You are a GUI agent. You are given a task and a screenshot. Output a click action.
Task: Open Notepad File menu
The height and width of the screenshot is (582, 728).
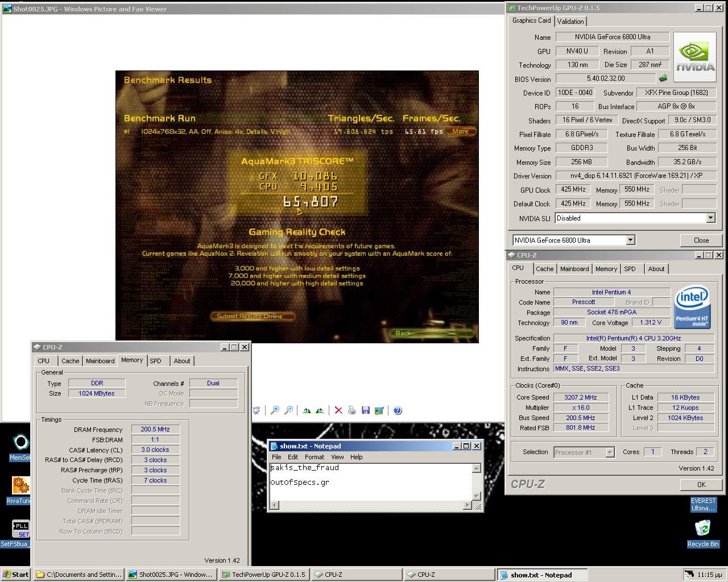coord(276,457)
